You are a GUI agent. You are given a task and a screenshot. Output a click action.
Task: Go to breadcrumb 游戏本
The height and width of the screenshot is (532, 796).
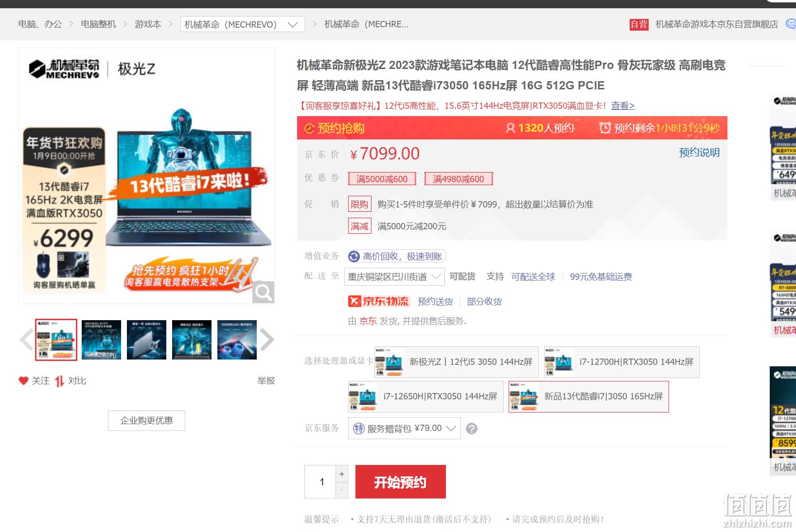148,24
